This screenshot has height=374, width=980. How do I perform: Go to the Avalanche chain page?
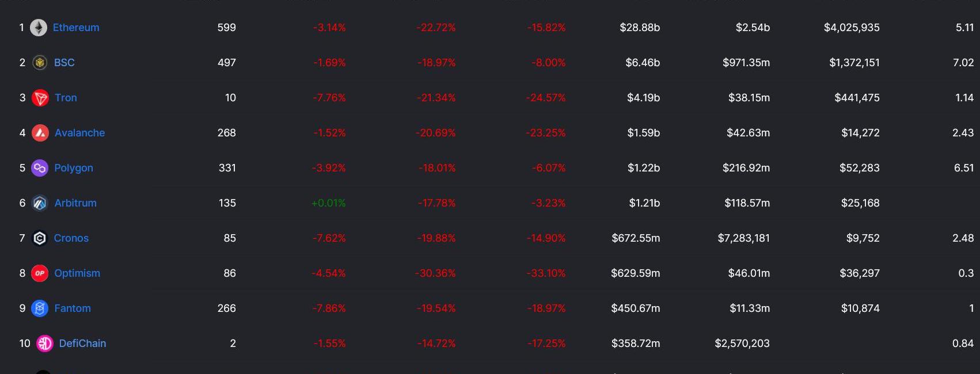pyautogui.click(x=79, y=133)
